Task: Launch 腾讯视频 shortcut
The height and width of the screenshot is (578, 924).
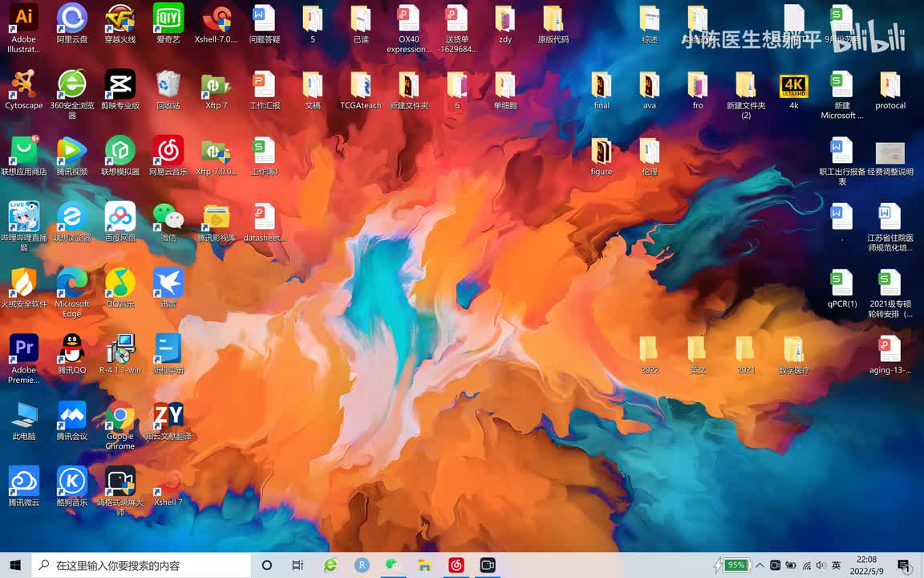Action: (x=72, y=155)
